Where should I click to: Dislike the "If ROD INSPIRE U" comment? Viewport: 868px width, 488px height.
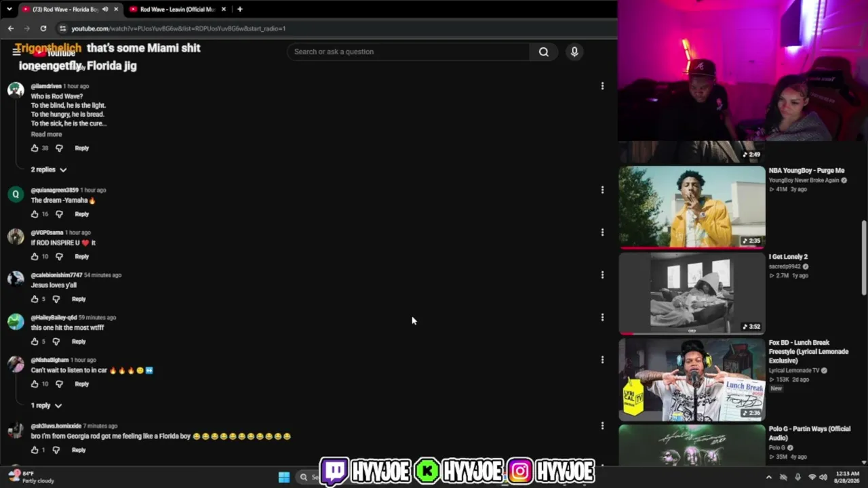click(59, 257)
